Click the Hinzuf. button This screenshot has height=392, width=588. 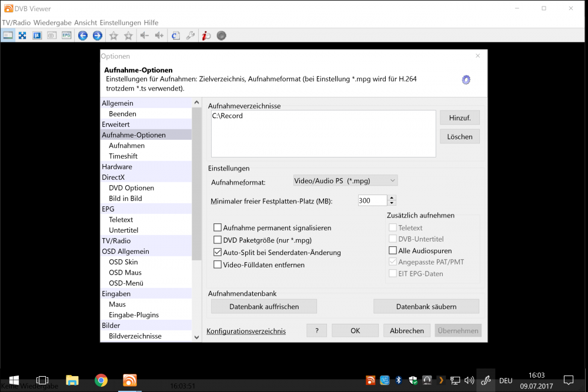point(459,118)
